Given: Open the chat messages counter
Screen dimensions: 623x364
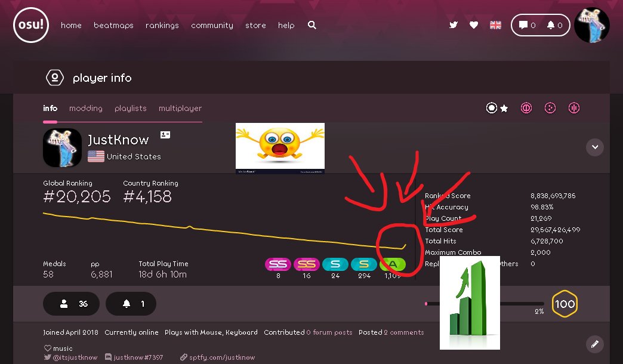Looking at the screenshot, I should pos(528,25).
